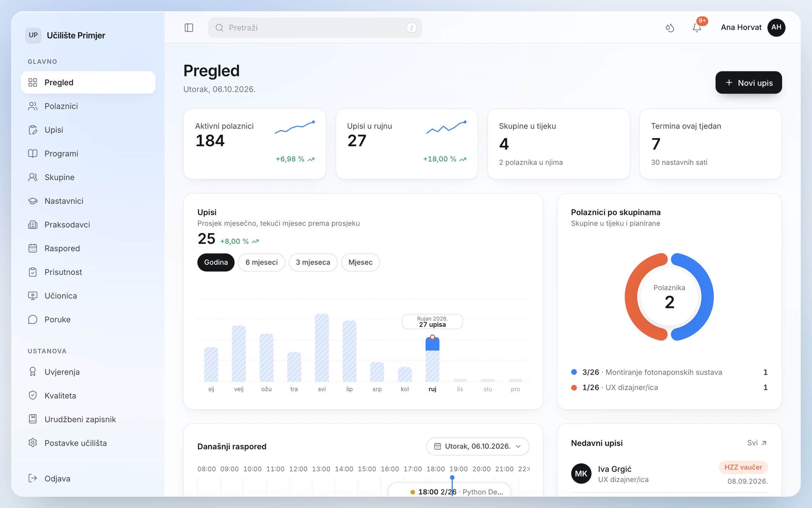Open Iva Grgić recent enrollment entry

tap(669, 474)
